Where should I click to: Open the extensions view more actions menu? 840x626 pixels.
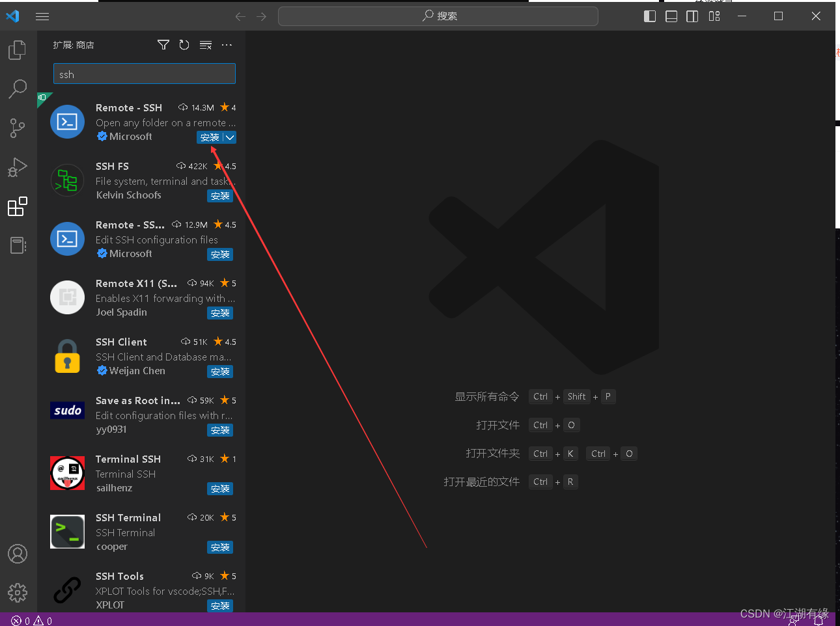tap(227, 45)
